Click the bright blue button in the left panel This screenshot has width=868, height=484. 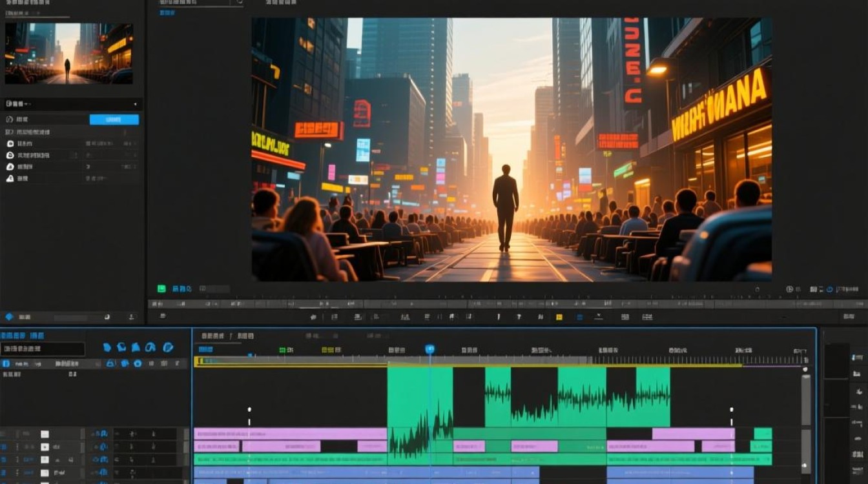(x=114, y=119)
